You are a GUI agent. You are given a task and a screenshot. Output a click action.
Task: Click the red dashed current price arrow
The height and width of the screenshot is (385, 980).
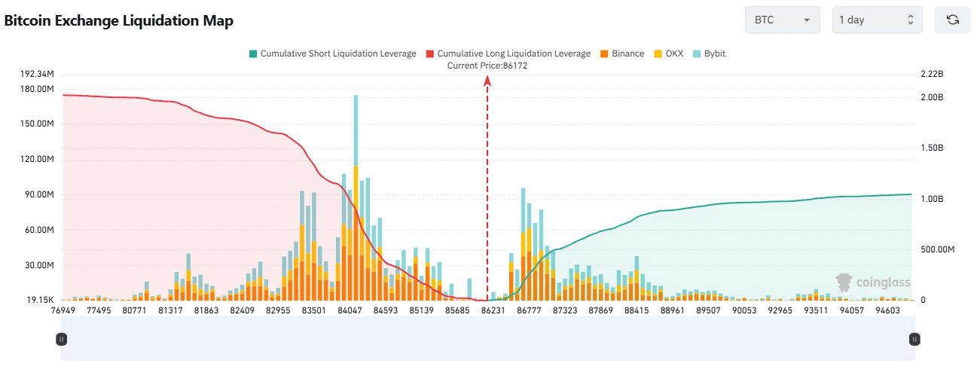click(487, 188)
